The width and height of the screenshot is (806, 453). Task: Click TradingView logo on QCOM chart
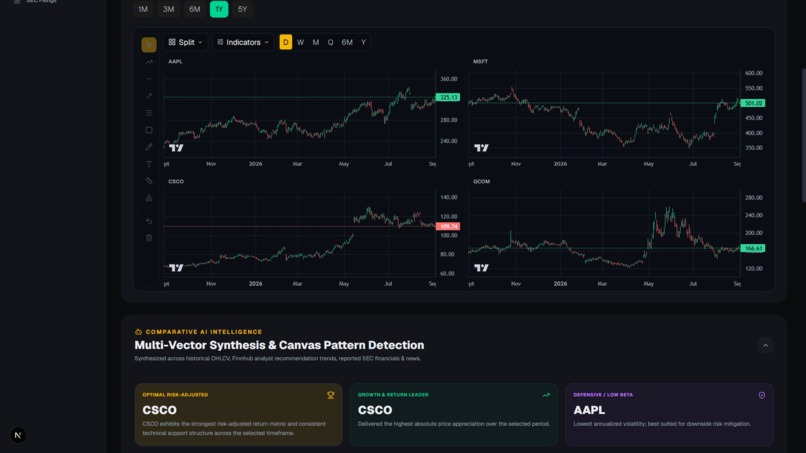[x=481, y=268]
